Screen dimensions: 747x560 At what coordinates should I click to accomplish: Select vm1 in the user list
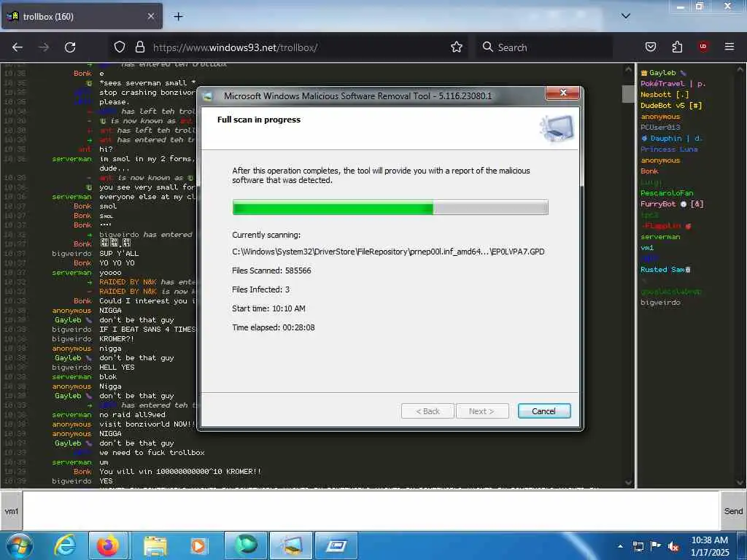pos(647,248)
